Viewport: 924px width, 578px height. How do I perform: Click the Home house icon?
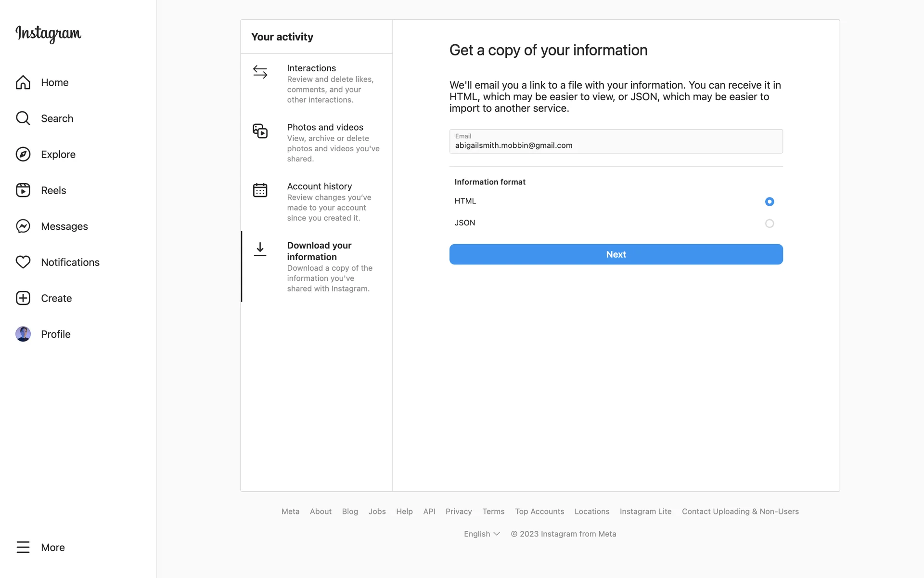pos(23,82)
